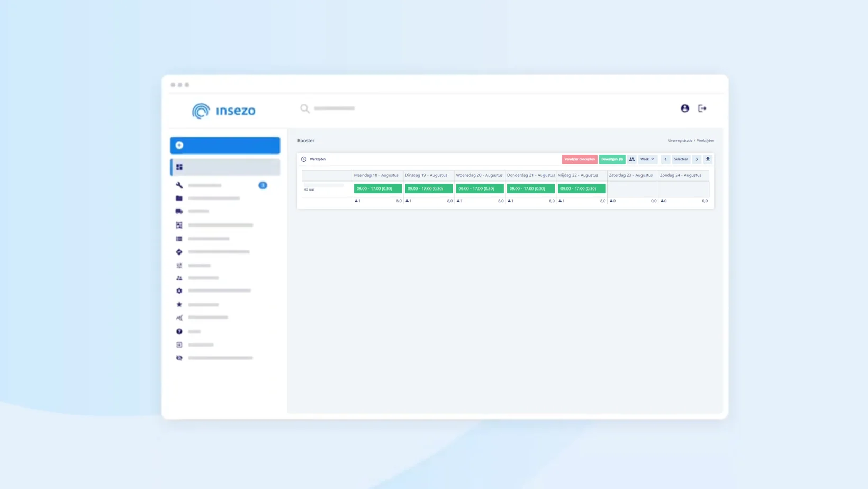
Task: Click the empty Zaterdag 23 roster cell
Action: [632, 189]
